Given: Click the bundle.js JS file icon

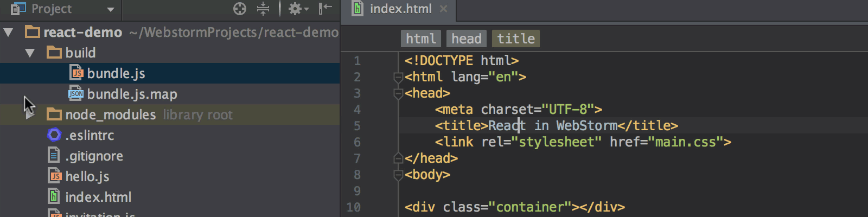Looking at the screenshot, I should pos(76,73).
